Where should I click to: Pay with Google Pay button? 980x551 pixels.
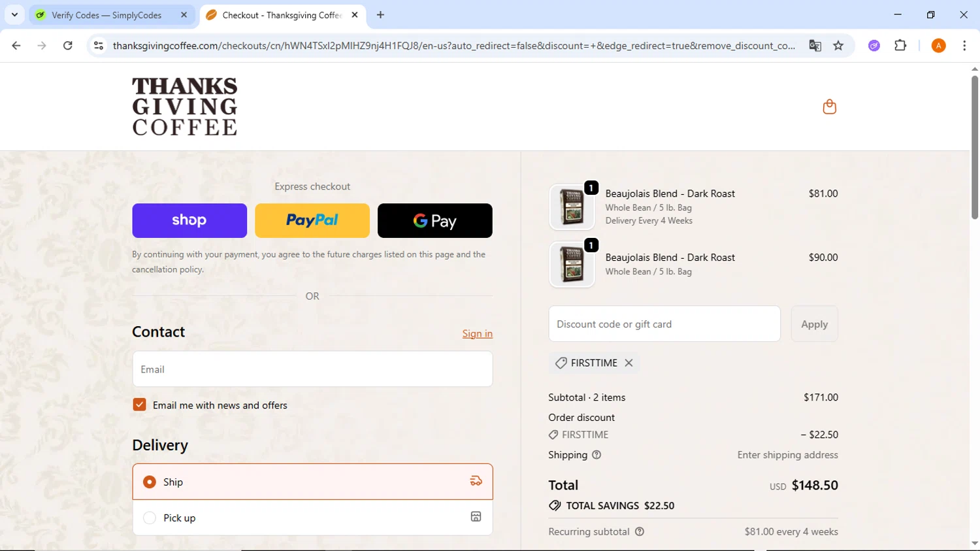(435, 220)
